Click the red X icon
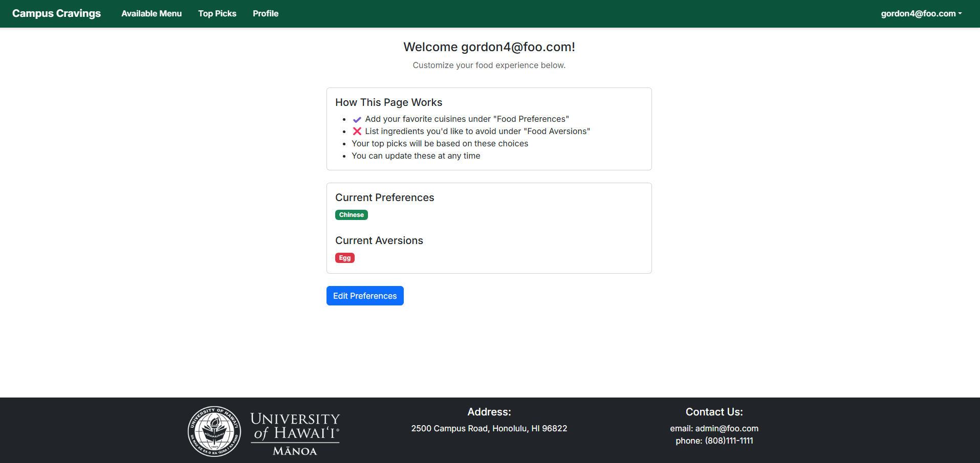The width and height of the screenshot is (980, 463). click(x=357, y=131)
